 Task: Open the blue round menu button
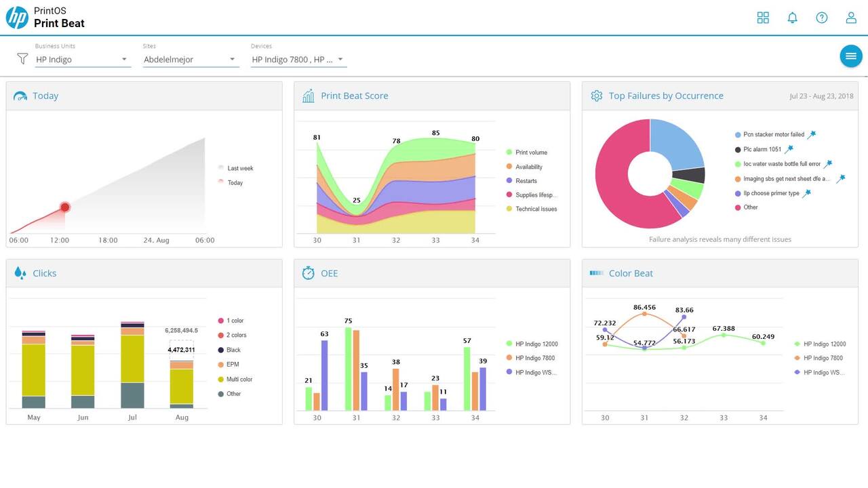click(x=851, y=56)
